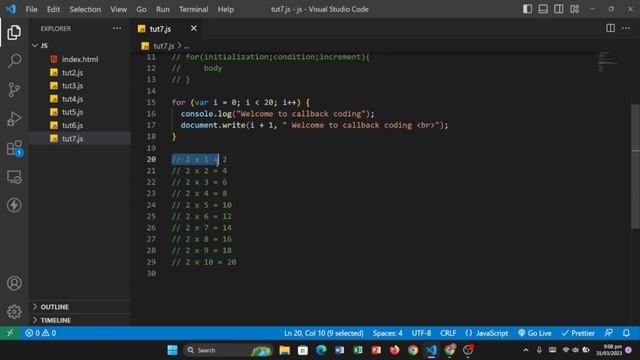The image size is (640, 360).
Task: Open Excel from taskbar
Action: coord(358,350)
